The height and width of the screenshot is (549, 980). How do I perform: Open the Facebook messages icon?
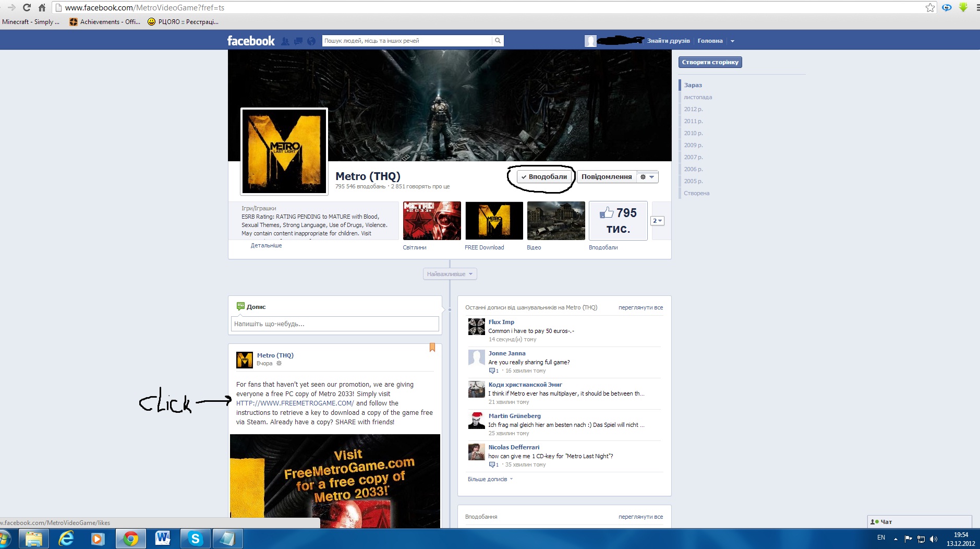click(x=298, y=41)
